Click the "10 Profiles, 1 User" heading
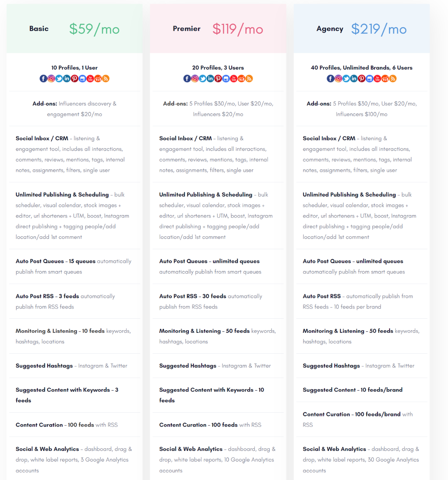This screenshot has width=448, height=480. (x=74, y=68)
